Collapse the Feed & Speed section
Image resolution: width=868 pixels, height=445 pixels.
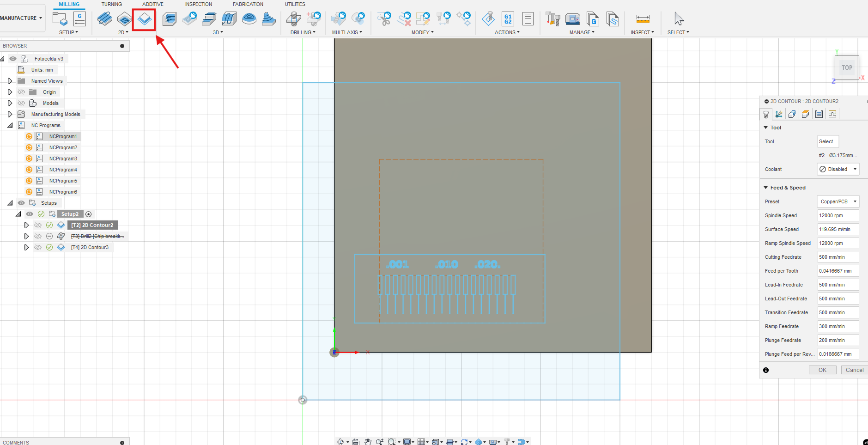click(766, 188)
